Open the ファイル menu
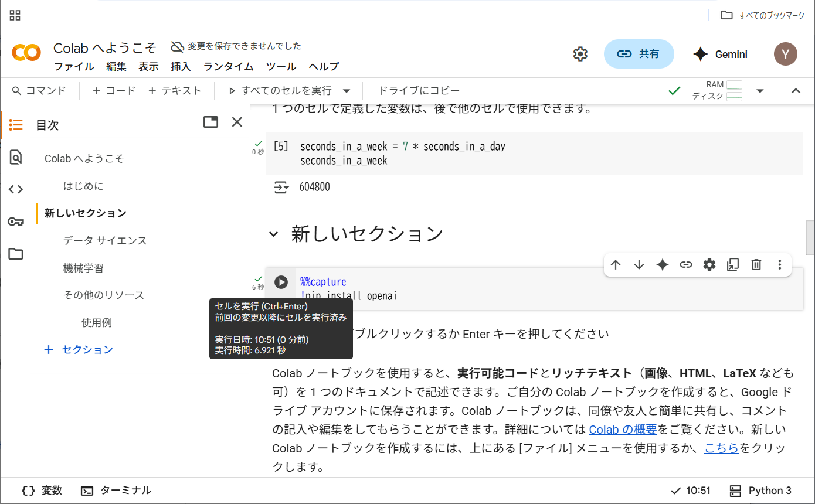This screenshot has width=815, height=504. (74, 66)
